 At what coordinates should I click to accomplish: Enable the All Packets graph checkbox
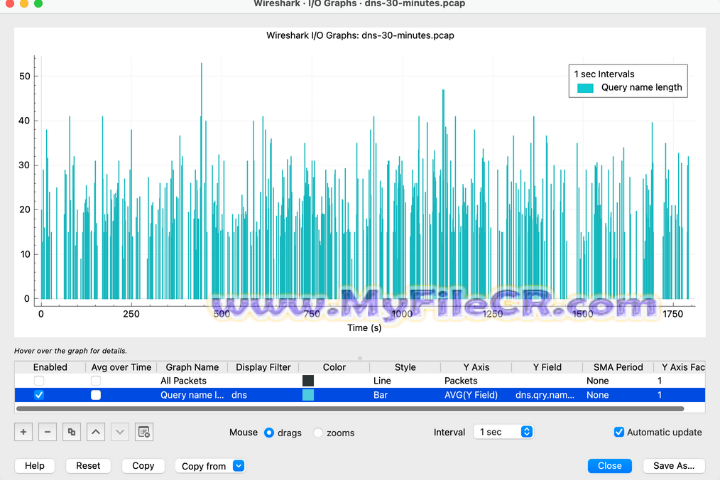pyautogui.click(x=39, y=381)
